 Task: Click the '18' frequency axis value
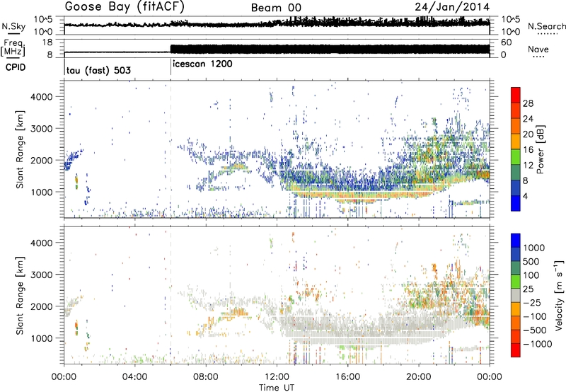tap(47, 42)
